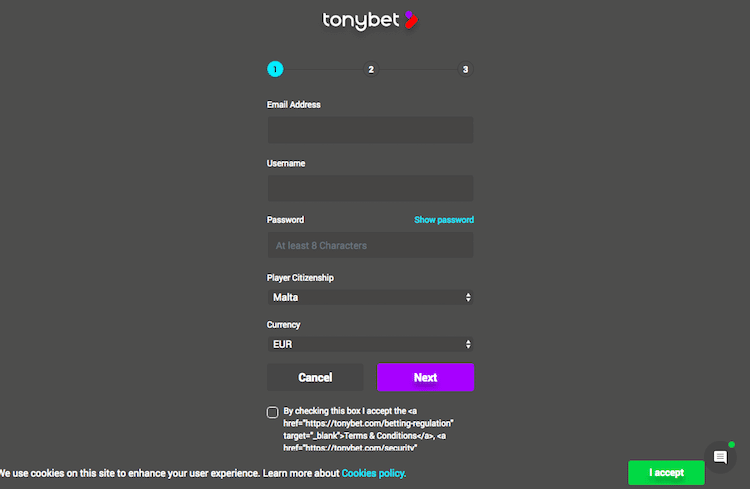Focus the Email Address input field
This screenshot has height=489, width=750.
point(370,130)
